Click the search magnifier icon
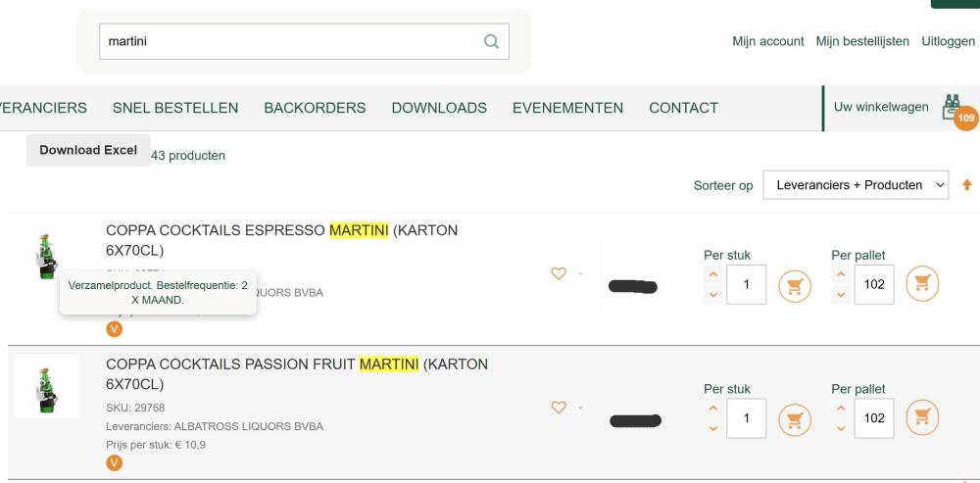The image size is (980, 483). pos(491,41)
